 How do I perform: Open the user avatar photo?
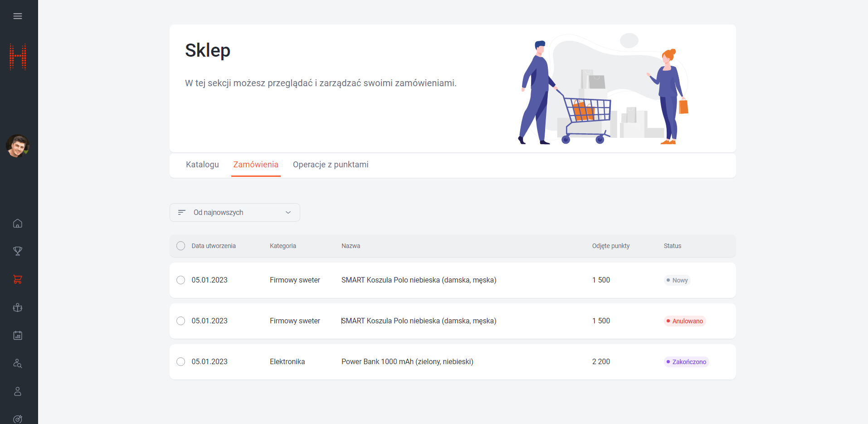pyautogui.click(x=18, y=146)
